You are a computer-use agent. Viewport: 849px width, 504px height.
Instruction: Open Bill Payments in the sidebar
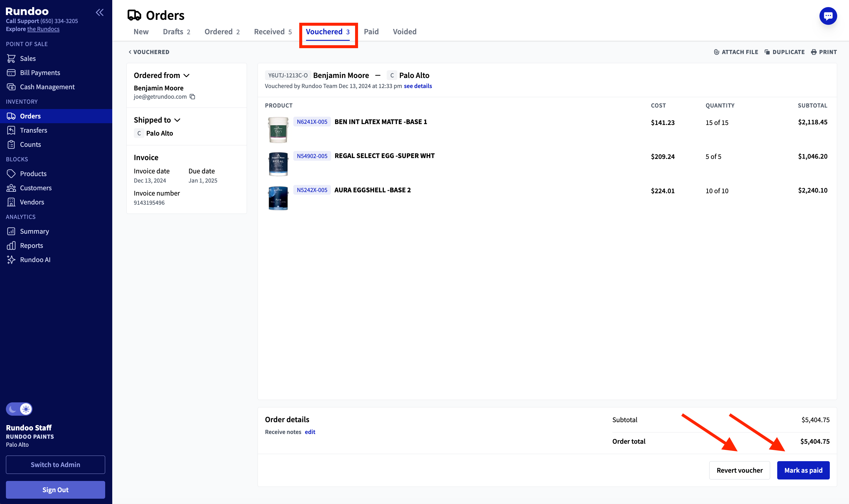point(56,73)
